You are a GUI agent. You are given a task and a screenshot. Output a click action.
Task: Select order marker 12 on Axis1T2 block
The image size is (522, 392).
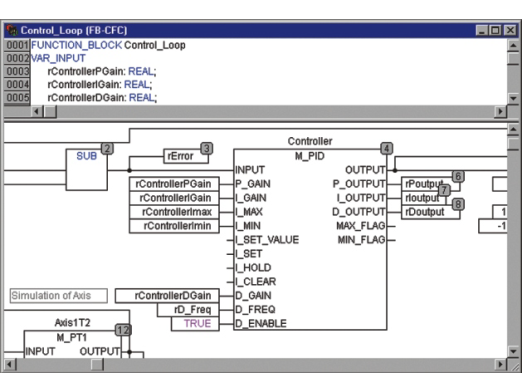click(123, 330)
